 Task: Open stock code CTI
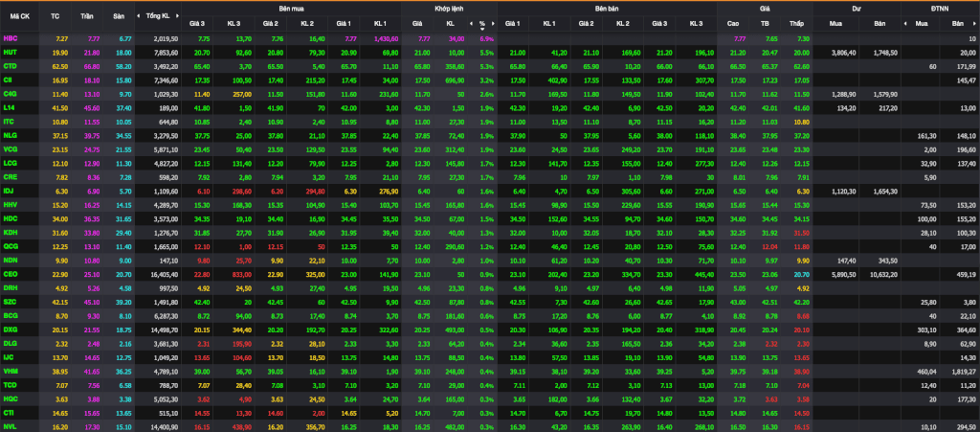[x=10, y=412]
